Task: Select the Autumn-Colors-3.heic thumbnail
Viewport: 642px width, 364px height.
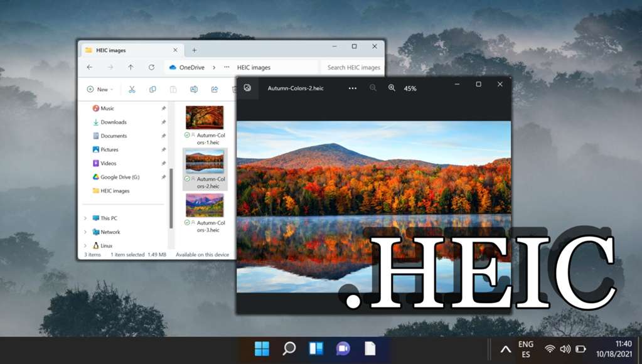Action: pos(204,205)
